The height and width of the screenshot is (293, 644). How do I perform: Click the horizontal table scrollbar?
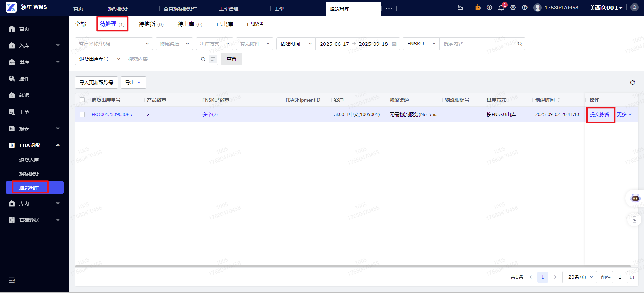tap(353, 266)
